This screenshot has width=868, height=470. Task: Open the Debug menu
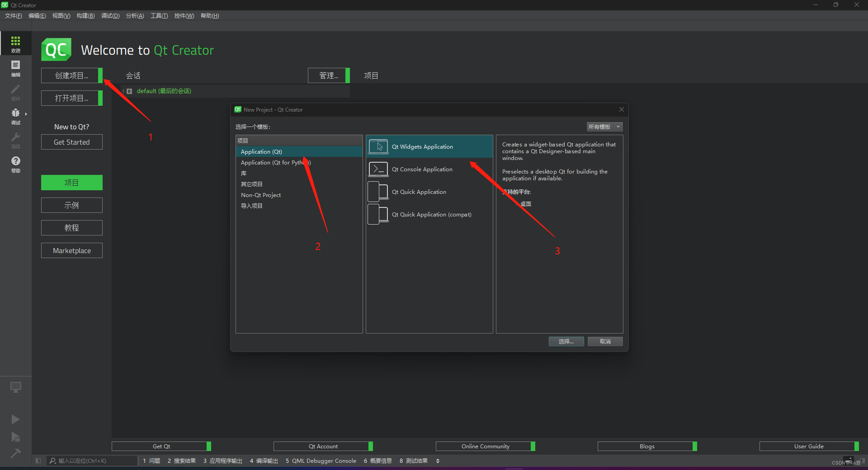coord(110,15)
